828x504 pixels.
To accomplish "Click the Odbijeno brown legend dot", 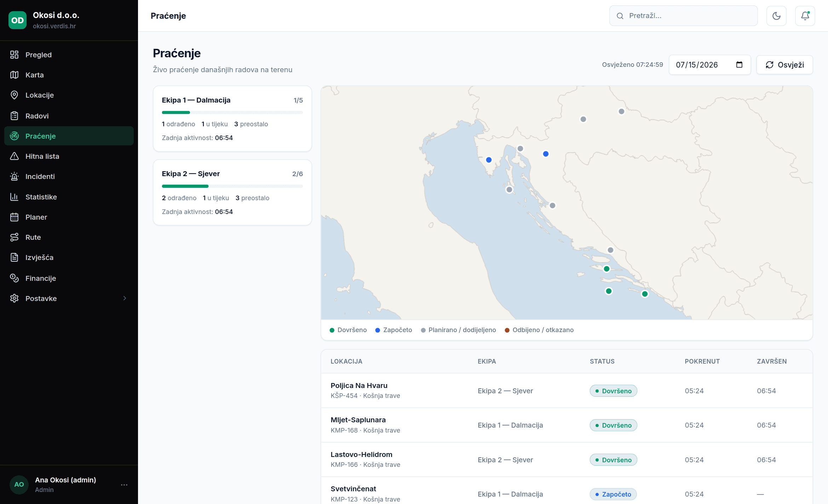I will pyautogui.click(x=507, y=330).
